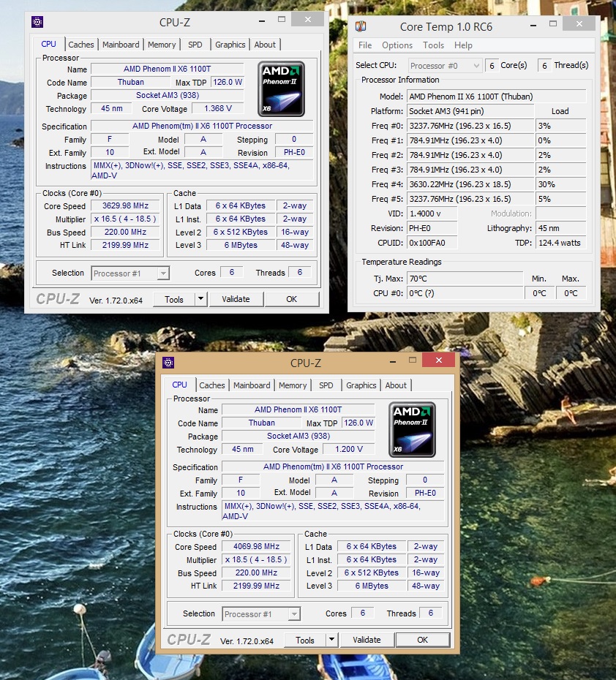Viewport: 616px width, 680px height.
Task: Open Help menu in Core Temp
Action: [463, 45]
